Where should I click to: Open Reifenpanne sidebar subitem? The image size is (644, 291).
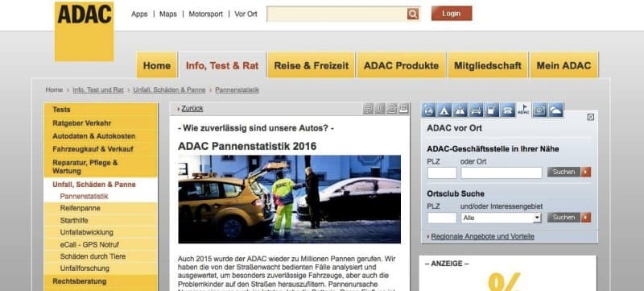point(101,208)
